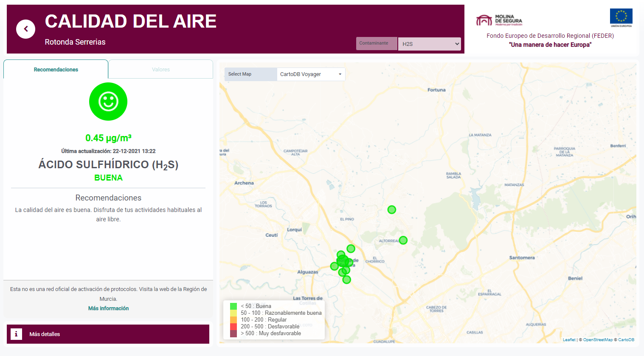644x356 pixels.
Task: Click the CALIDAD DEL AIRE title
Action: (131, 21)
